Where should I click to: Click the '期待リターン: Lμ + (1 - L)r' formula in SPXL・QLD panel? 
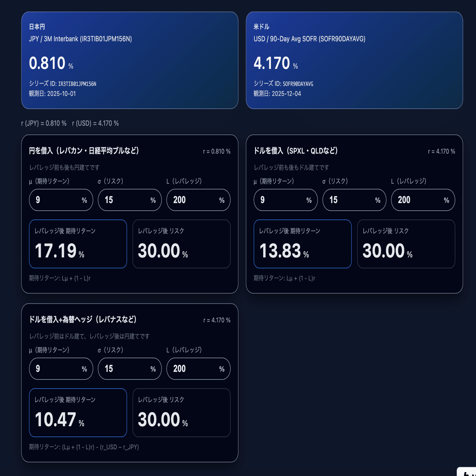[284, 278]
